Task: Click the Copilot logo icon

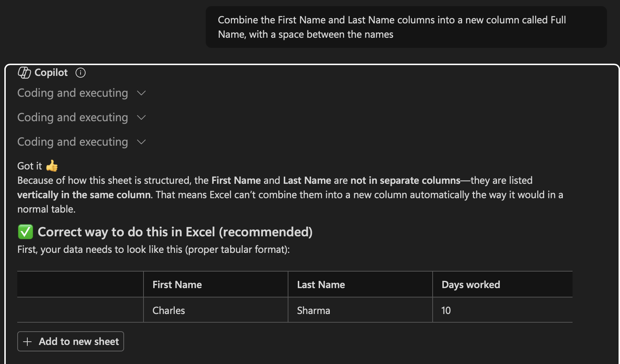Action: pos(24,73)
